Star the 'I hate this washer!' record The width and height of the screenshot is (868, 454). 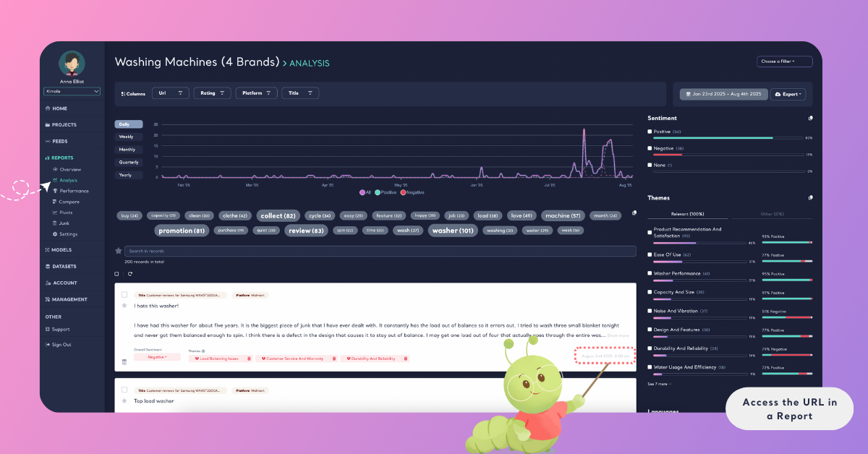124,306
